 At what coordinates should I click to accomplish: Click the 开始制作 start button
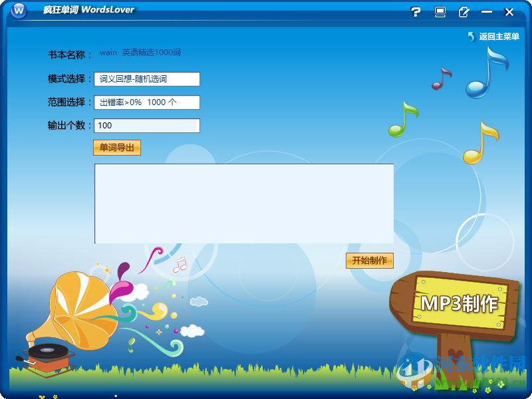point(370,261)
